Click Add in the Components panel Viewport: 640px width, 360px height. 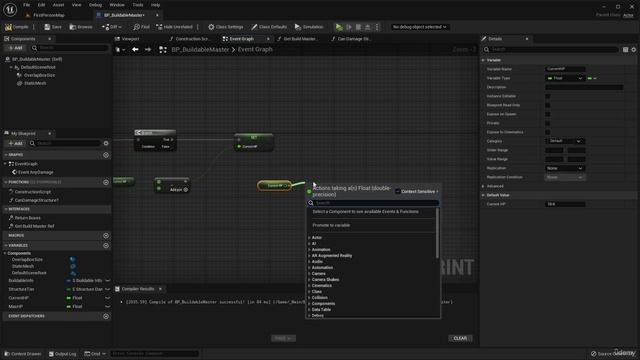point(16,48)
